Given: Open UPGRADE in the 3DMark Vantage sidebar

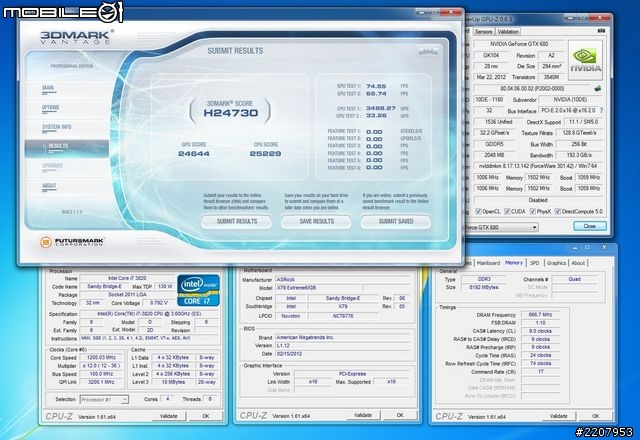Looking at the screenshot, I should coord(52,167).
